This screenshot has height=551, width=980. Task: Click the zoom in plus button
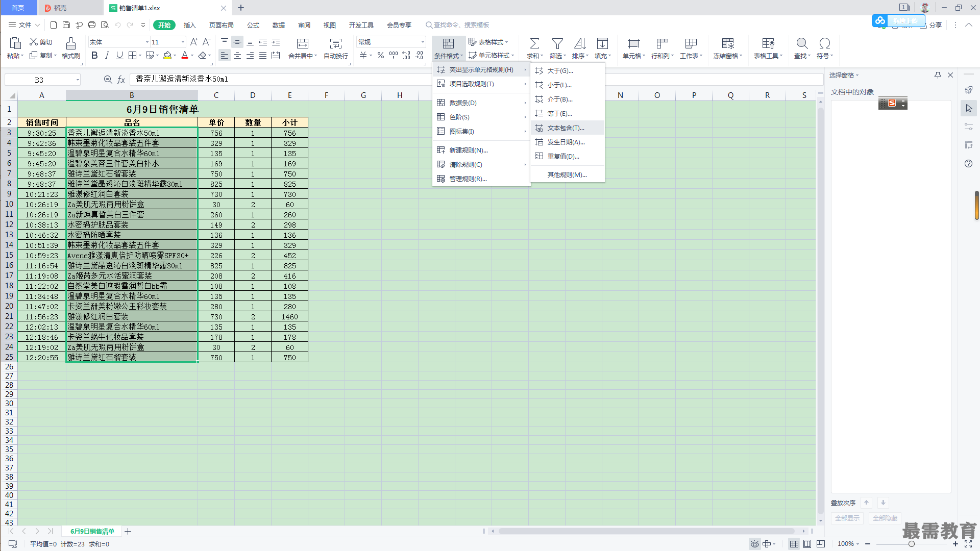955,544
